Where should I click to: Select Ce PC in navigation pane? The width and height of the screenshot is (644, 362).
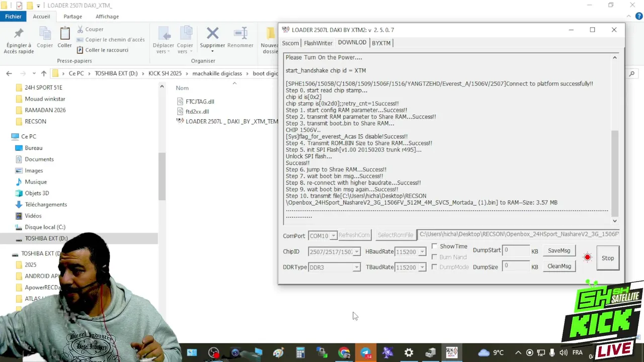coord(28,136)
